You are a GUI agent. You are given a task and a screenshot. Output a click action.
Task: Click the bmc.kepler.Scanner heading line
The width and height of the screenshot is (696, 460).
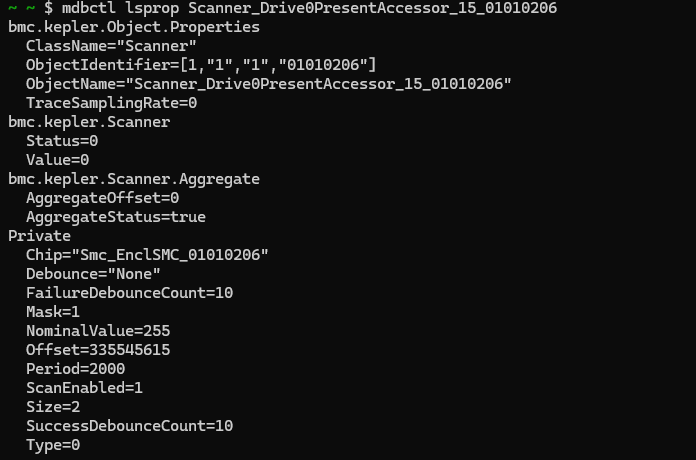click(89, 122)
